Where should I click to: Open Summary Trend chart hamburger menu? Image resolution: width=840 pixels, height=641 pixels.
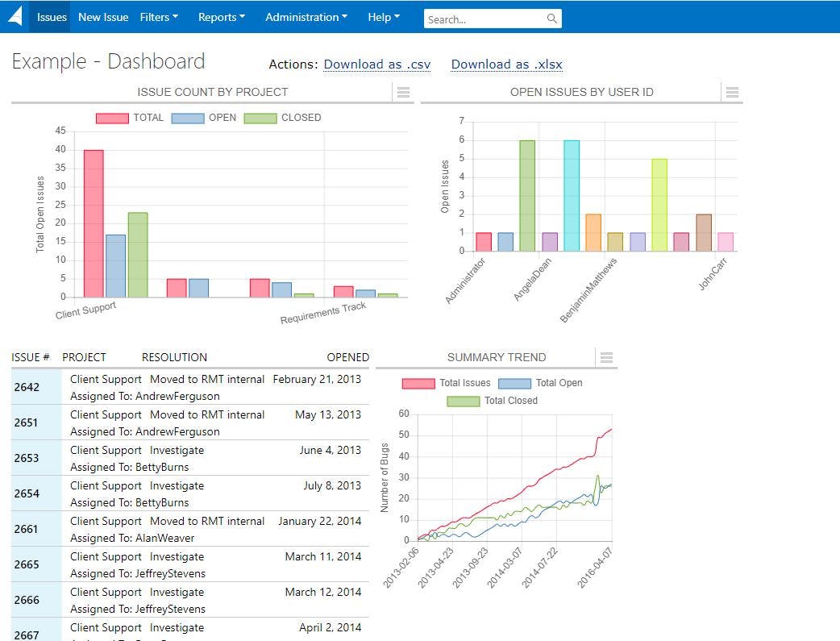point(606,357)
